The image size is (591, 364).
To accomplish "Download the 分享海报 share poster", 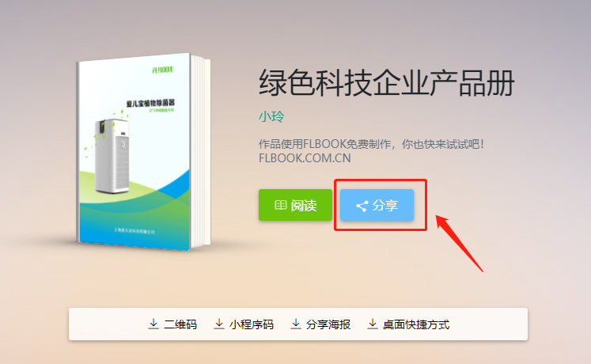I will tap(328, 324).
